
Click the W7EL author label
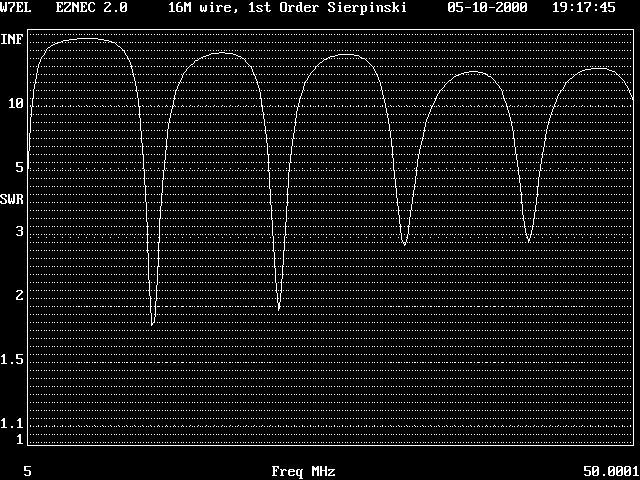pyautogui.click(x=16, y=8)
